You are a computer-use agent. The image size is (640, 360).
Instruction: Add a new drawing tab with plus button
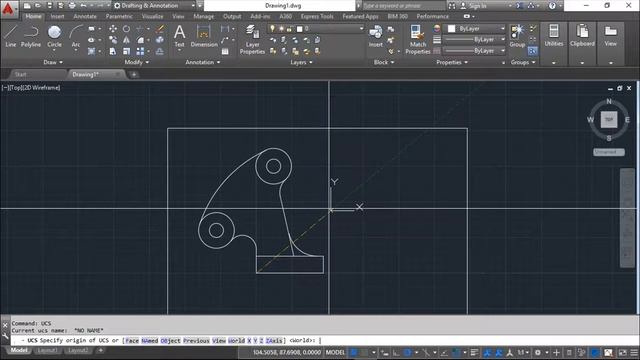(x=133, y=74)
